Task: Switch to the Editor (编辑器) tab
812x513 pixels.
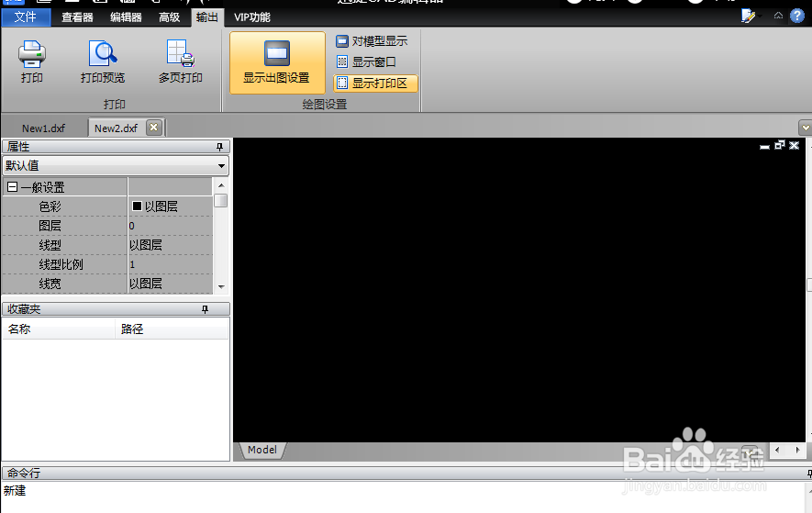Action: click(126, 17)
